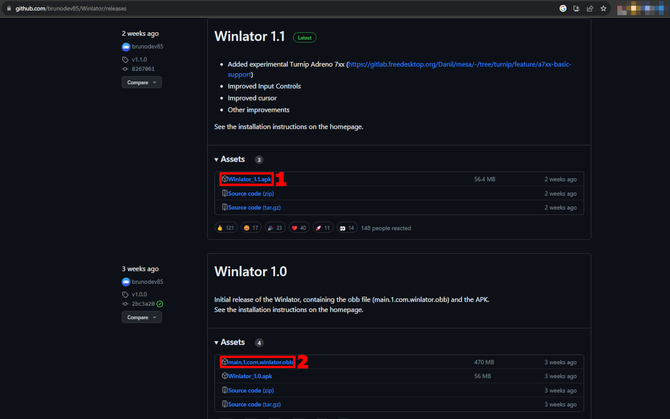Click the blurred browser profile area
Viewport: 670px width, 419px height.
(x=641, y=9)
